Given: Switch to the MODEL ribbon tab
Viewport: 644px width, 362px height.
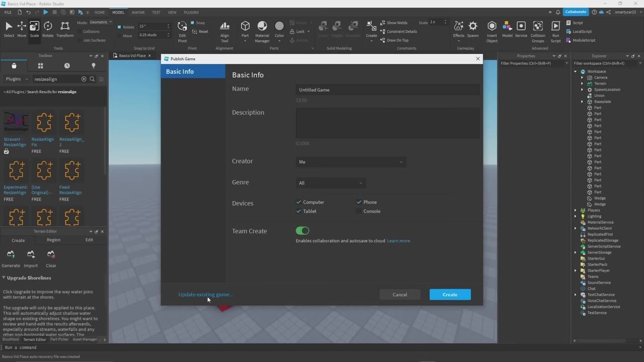Looking at the screenshot, I should (x=118, y=12).
